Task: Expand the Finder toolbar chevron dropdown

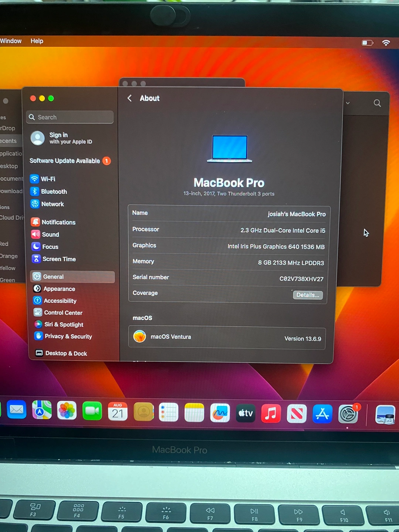Action: (x=348, y=103)
